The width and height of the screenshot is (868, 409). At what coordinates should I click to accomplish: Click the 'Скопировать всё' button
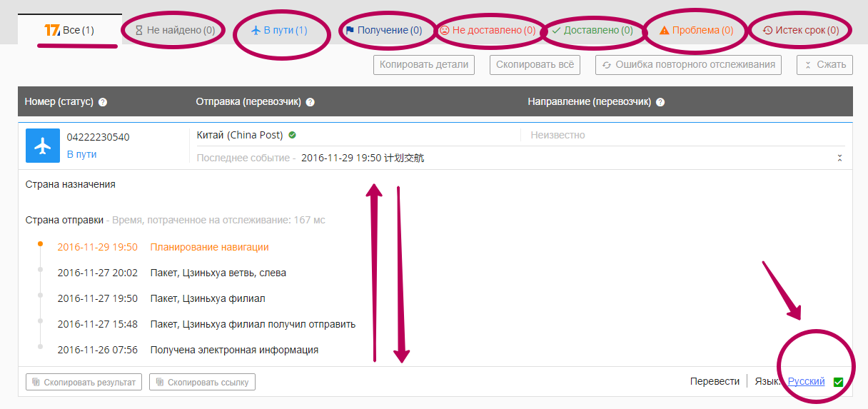point(535,64)
